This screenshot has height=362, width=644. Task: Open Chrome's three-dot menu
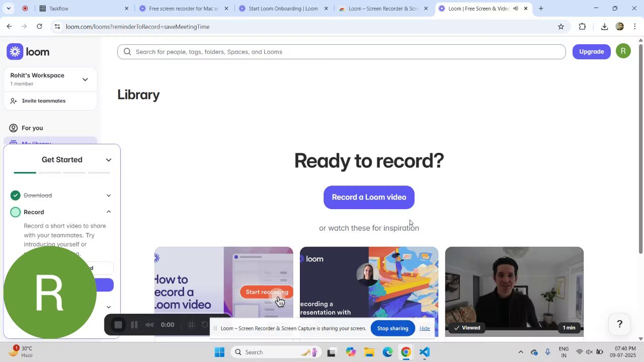635,27
